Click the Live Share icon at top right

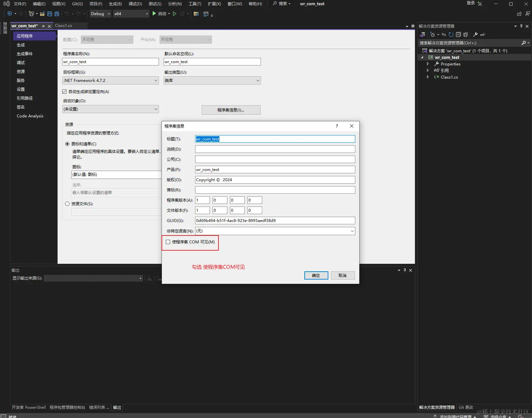519,13
